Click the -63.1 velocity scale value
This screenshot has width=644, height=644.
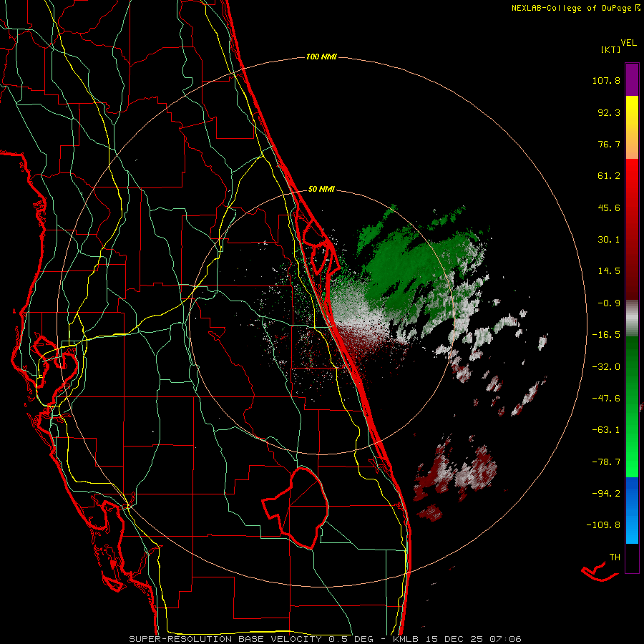(606, 430)
